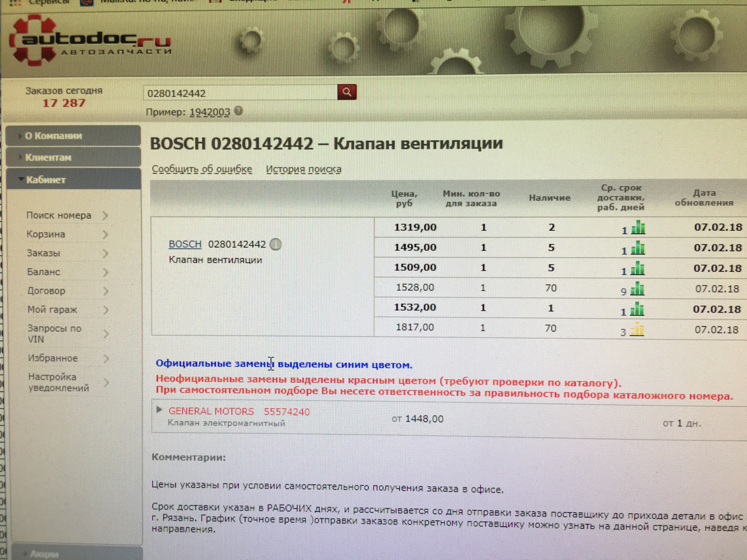
Task: Click delivery statistics bars in 1495,00 row
Action: [x=638, y=248]
